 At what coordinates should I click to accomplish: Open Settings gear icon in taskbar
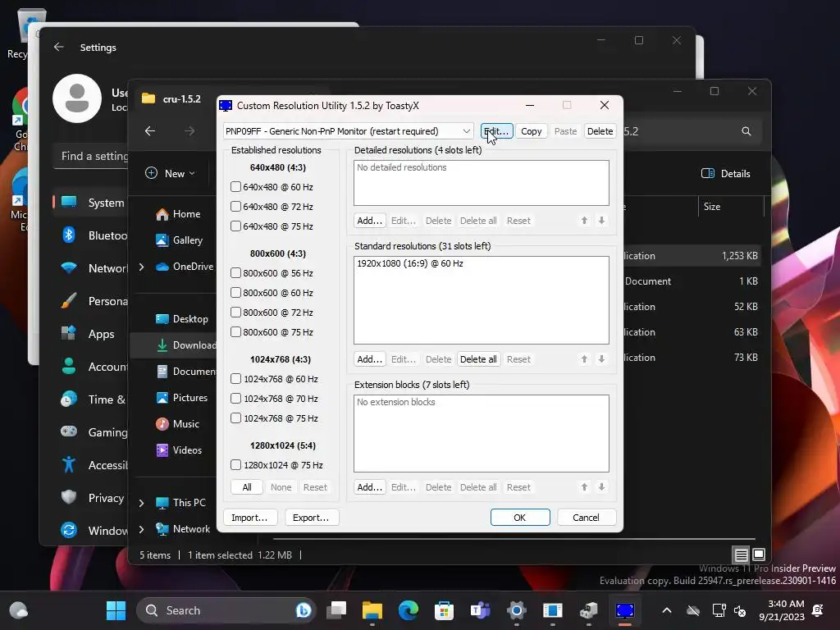517,610
